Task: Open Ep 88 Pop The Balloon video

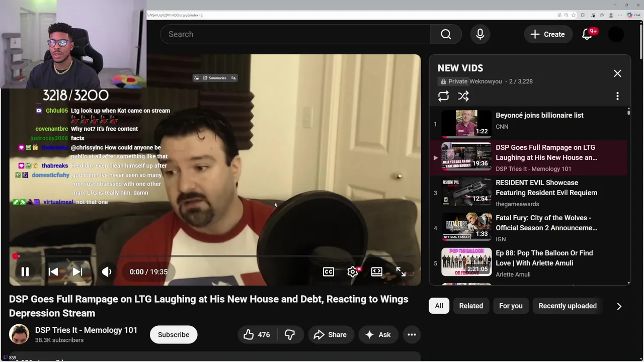Action: coord(544,258)
